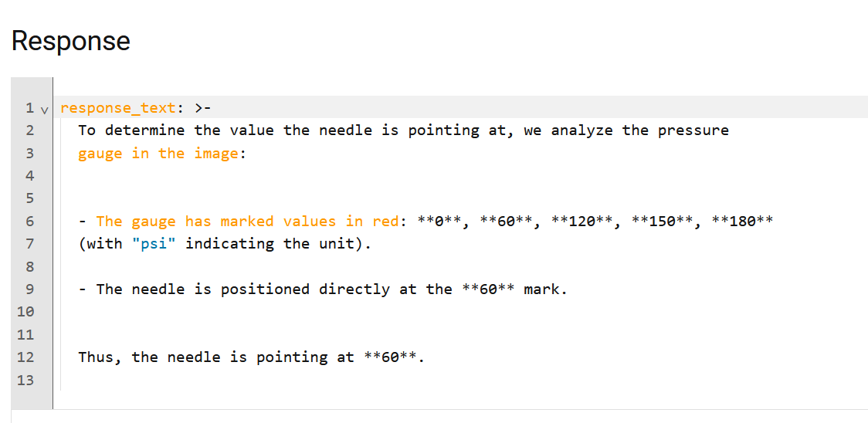Select line number 12 in the gutter

pyautogui.click(x=26, y=357)
